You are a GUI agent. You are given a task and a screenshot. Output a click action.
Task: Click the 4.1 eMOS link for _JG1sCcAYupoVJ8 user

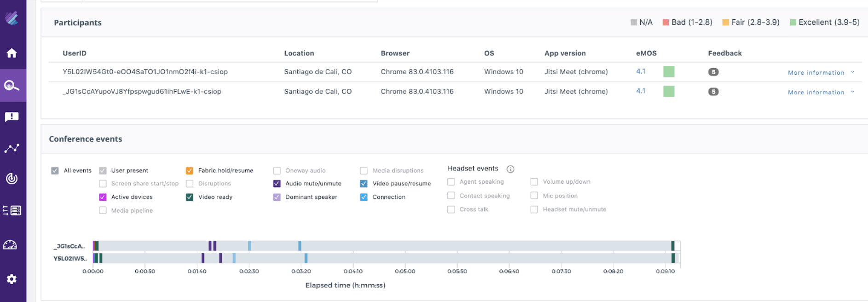tap(641, 91)
